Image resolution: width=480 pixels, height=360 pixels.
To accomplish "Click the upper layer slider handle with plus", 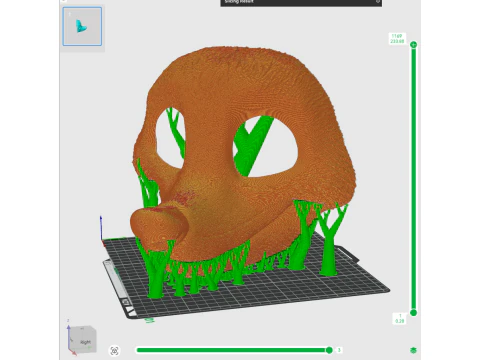I will [414, 45].
